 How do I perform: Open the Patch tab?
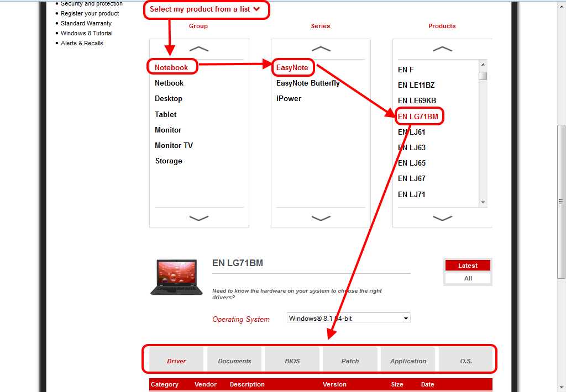(350, 359)
